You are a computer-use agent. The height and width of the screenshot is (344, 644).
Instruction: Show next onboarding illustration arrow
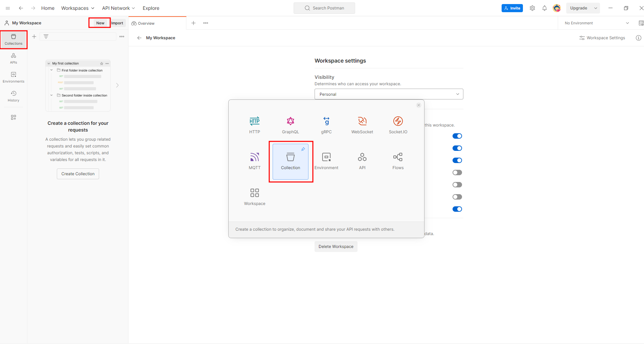click(117, 86)
